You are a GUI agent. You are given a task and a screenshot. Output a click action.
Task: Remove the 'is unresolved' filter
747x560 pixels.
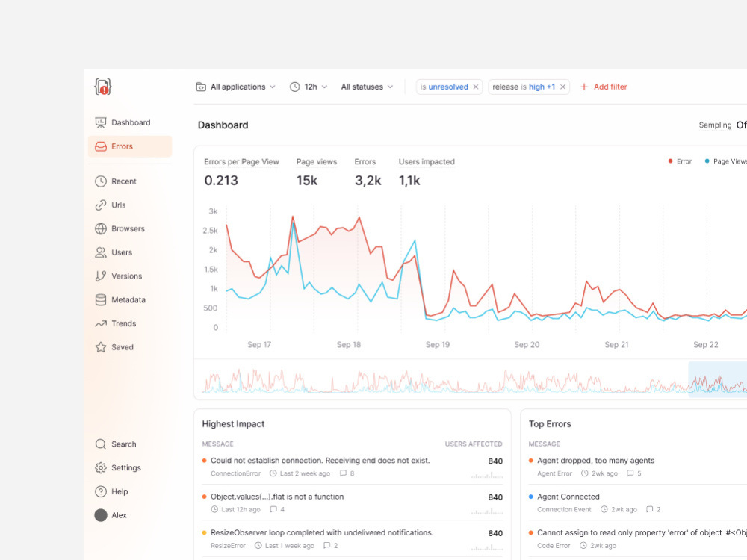(x=475, y=87)
